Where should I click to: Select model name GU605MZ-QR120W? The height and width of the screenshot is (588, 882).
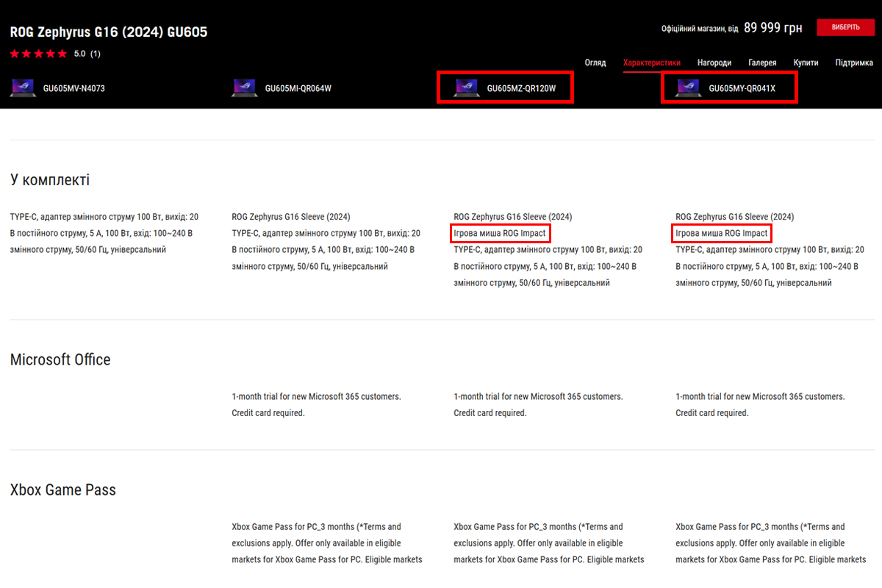pyautogui.click(x=521, y=89)
